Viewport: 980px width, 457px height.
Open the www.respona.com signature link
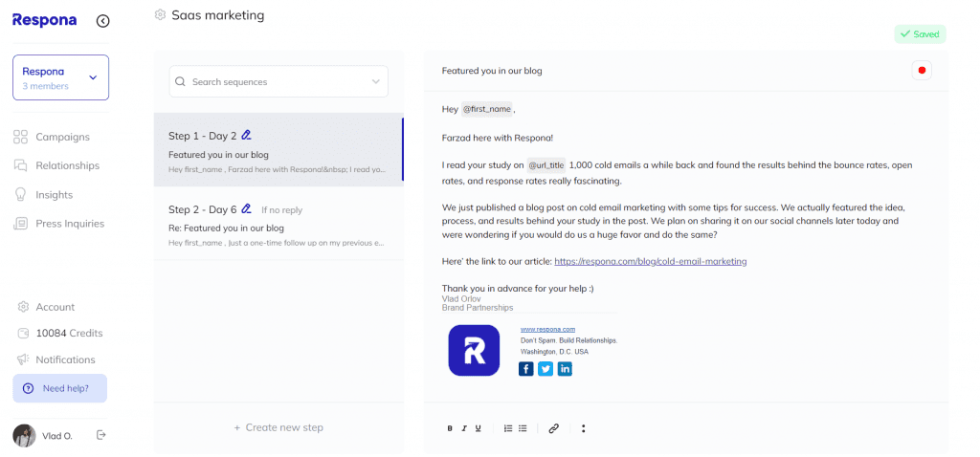[x=547, y=329]
